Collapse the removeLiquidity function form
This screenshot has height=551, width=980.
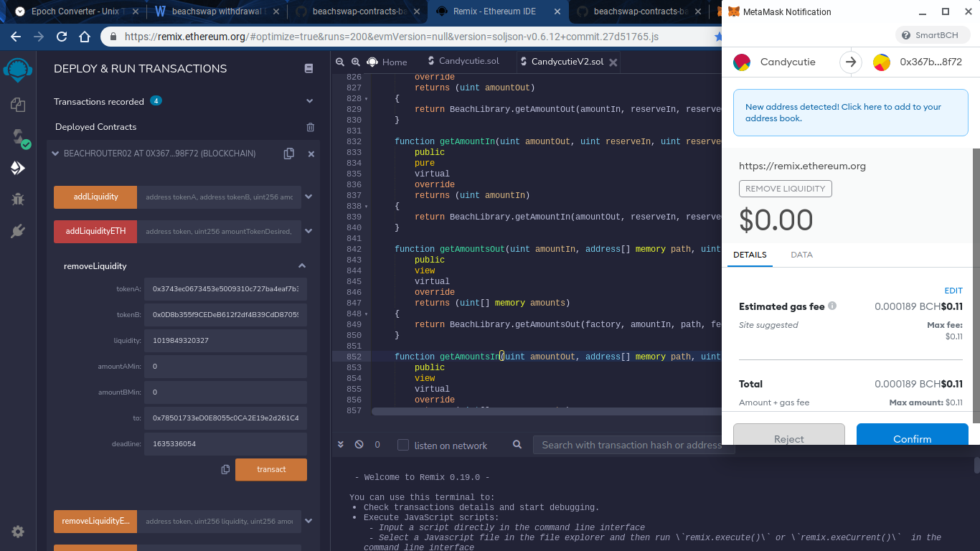(x=302, y=265)
